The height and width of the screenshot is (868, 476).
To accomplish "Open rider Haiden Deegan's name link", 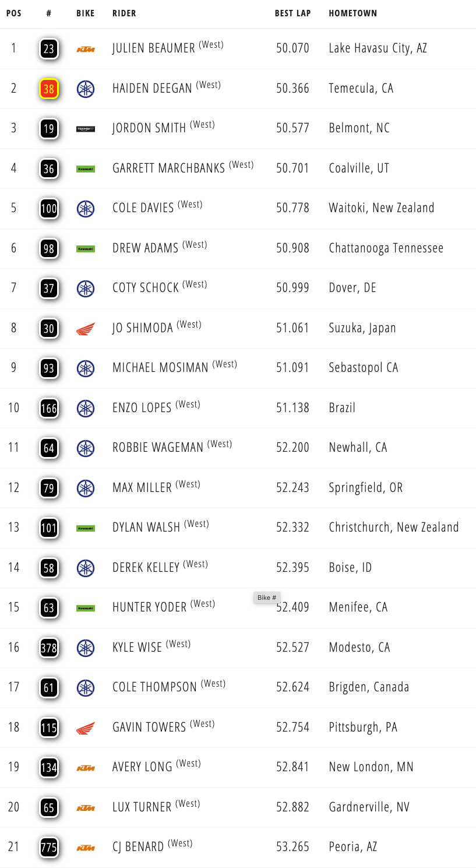I will (x=152, y=89).
